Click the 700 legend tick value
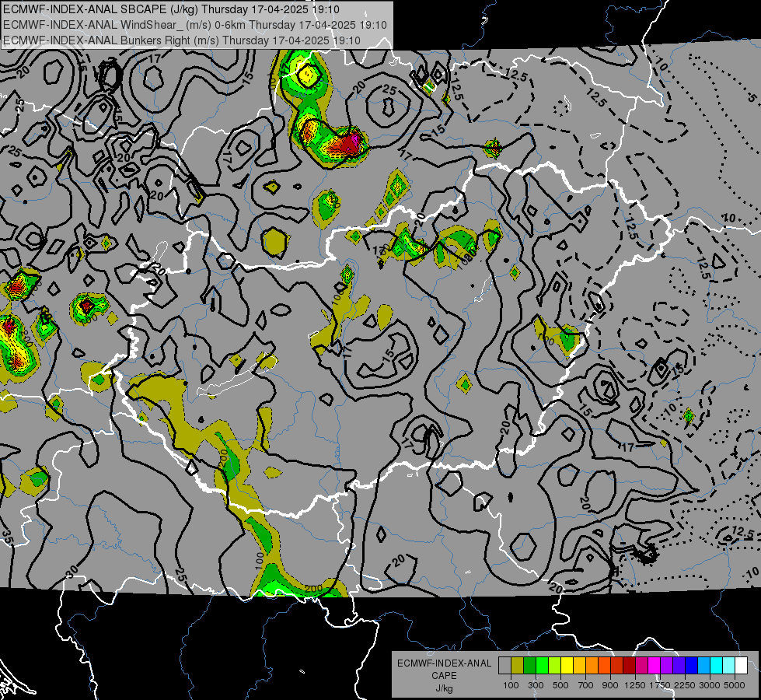The height and width of the screenshot is (700, 761). (586, 685)
